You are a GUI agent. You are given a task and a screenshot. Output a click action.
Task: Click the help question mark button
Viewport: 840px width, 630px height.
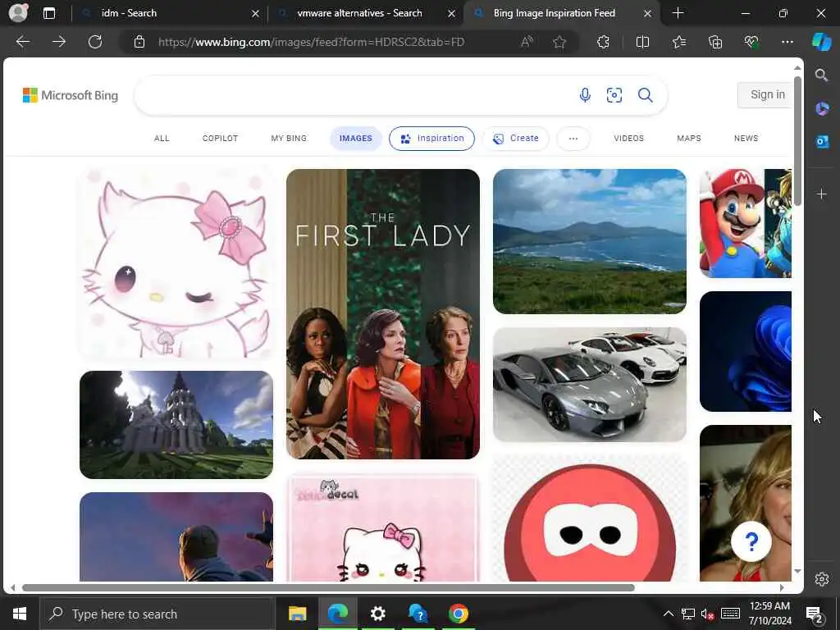[x=751, y=541]
